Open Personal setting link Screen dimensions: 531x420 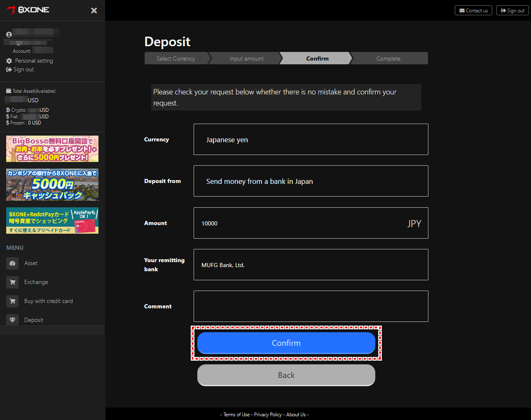point(34,61)
